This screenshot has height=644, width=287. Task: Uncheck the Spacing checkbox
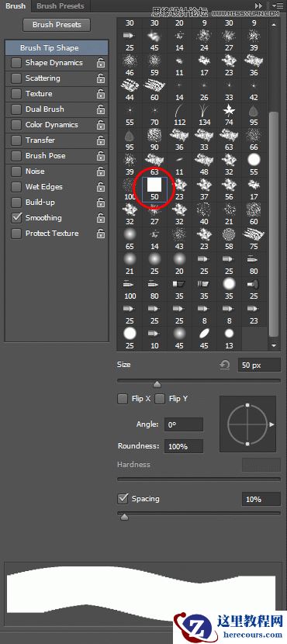click(123, 499)
